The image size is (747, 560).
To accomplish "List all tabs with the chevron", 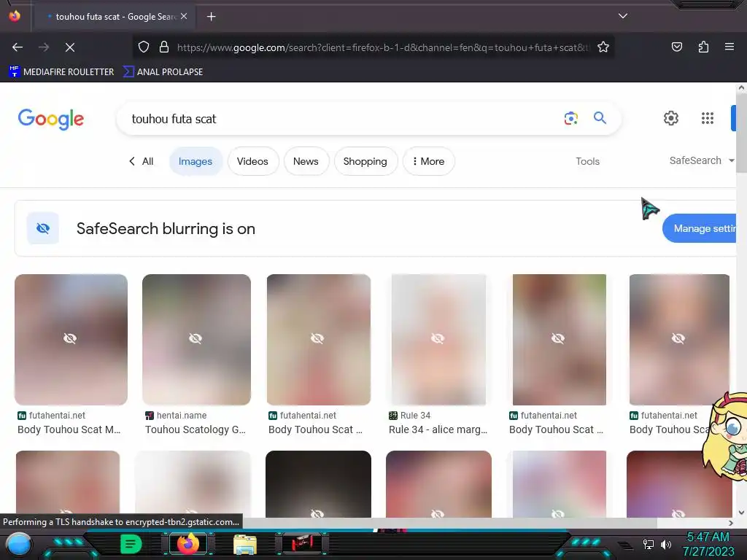I will 623,16.
